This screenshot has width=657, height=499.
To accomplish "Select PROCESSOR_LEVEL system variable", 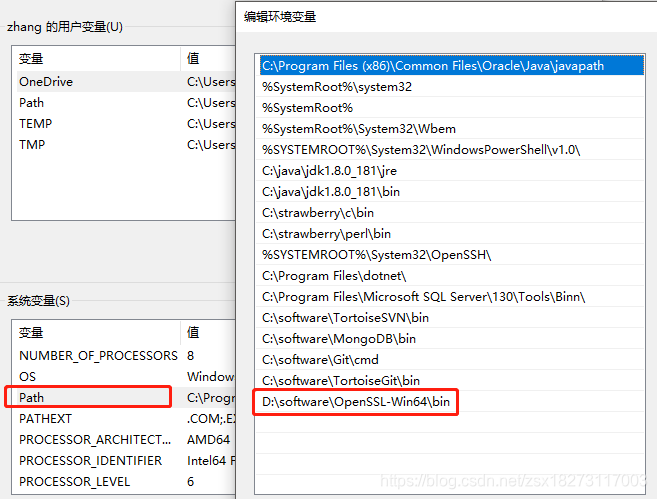I will [126, 481].
